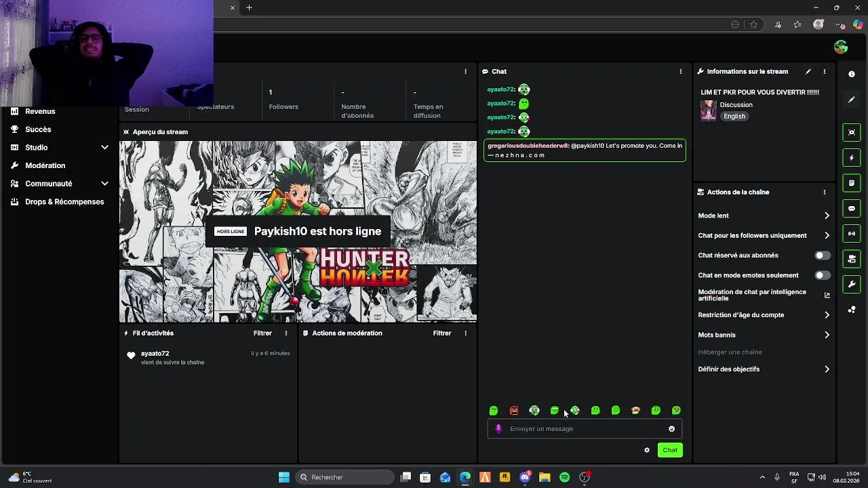Viewport: 868px width, 488px height.
Task: Open Succès in left sidebar
Action: click(38, 129)
